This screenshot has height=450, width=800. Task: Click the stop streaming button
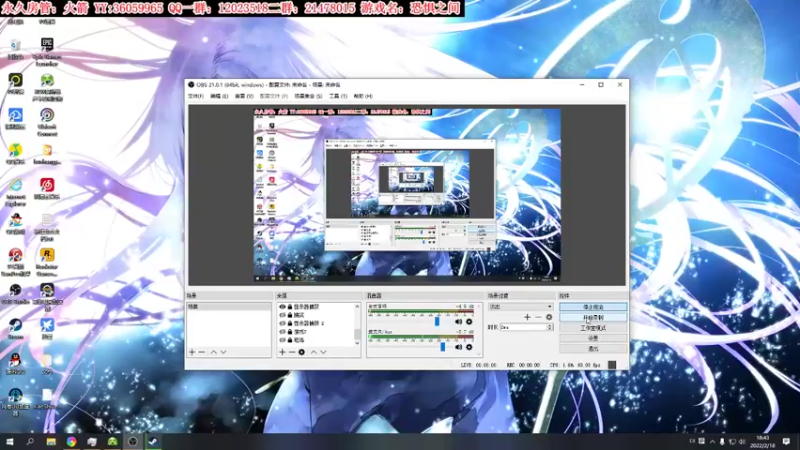[x=593, y=307]
